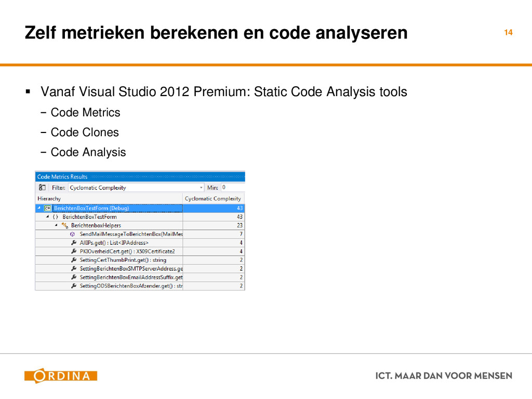Collapse the BerichtenBoxTestForm namespace node

tap(47, 217)
